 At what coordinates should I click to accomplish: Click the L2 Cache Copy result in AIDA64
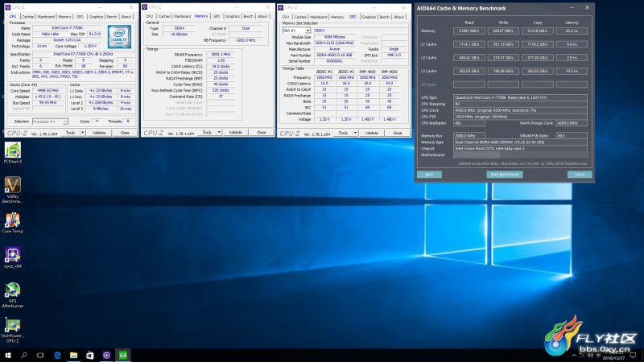(537, 58)
